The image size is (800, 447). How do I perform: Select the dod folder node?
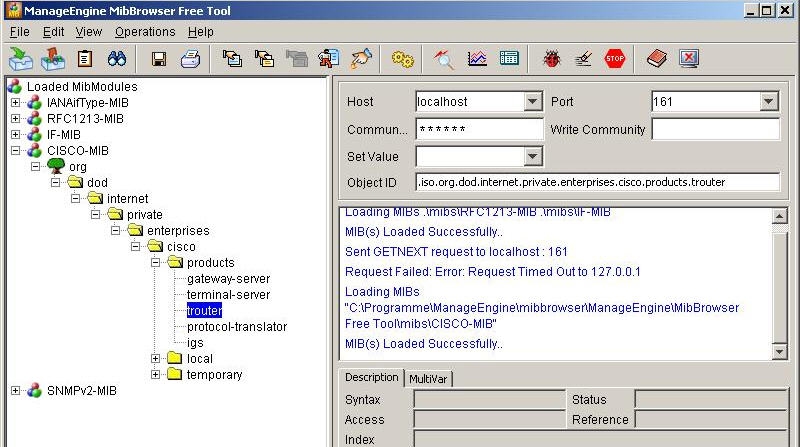point(97,183)
